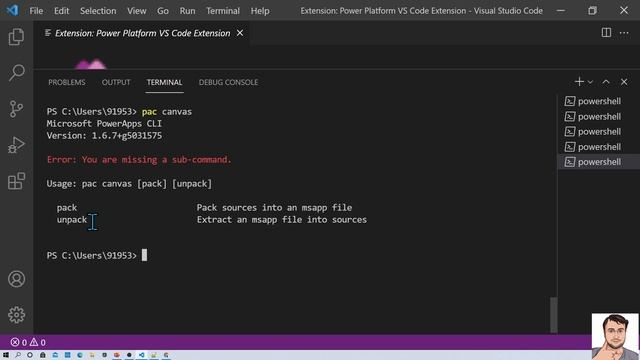
Task: Open the Run menu
Action: tap(187, 11)
